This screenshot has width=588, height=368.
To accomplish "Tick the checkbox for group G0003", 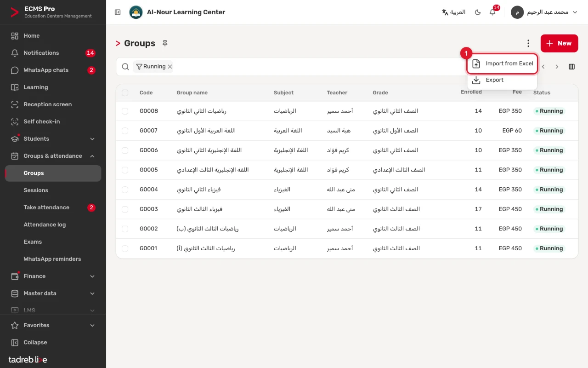I will pyautogui.click(x=125, y=209).
